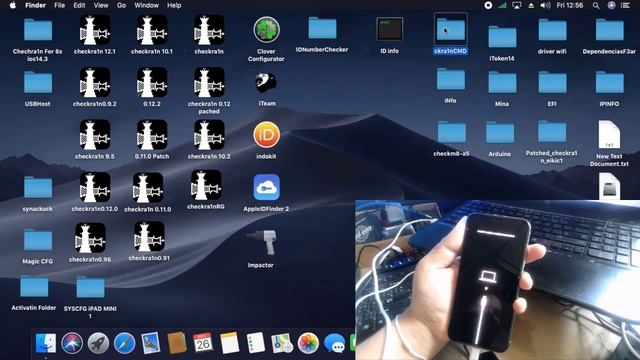Open the volume control in menu bar

pyautogui.click(x=545, y=5)
